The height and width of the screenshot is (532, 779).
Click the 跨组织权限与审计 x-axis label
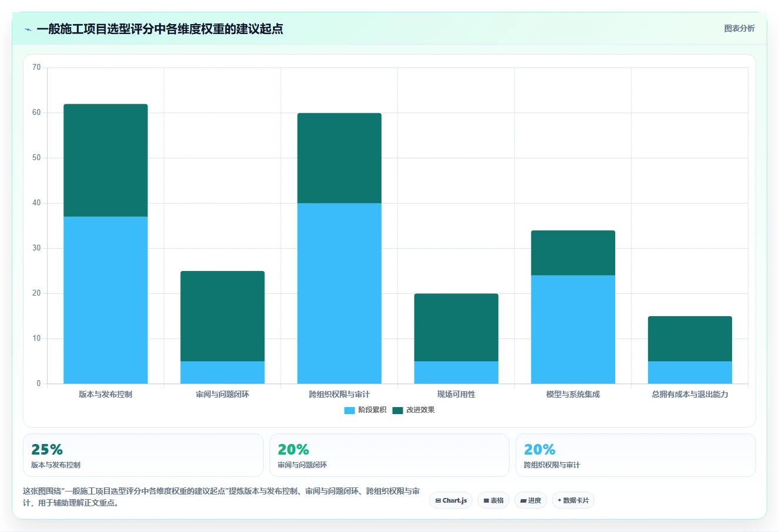339,394
